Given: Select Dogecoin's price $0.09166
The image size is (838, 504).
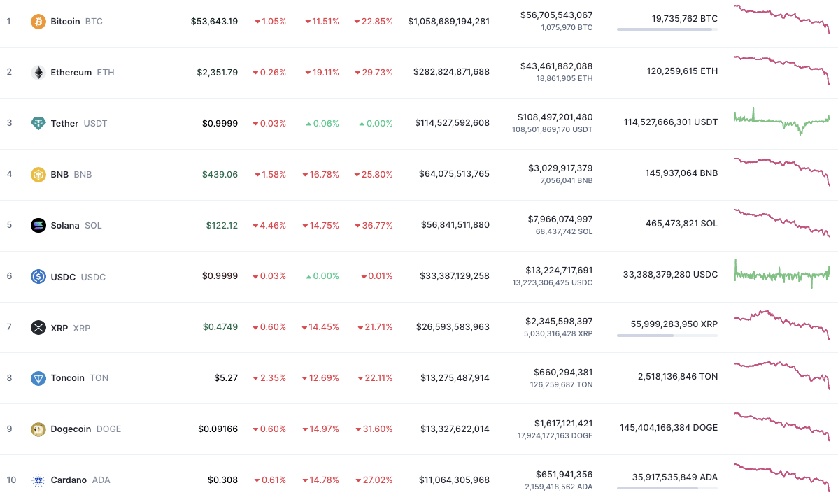Looking at the screenshot, I should coord(218,429).
